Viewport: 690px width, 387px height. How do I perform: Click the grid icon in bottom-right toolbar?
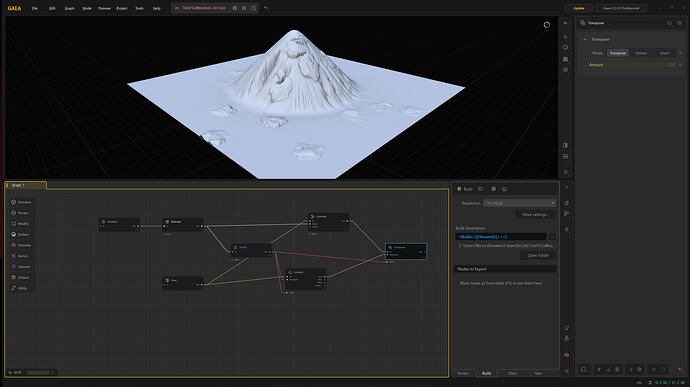coord(617,369)
